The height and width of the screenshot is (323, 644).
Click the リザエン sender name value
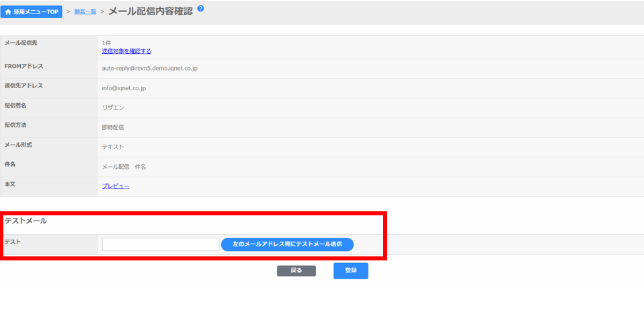coord(112,107)
